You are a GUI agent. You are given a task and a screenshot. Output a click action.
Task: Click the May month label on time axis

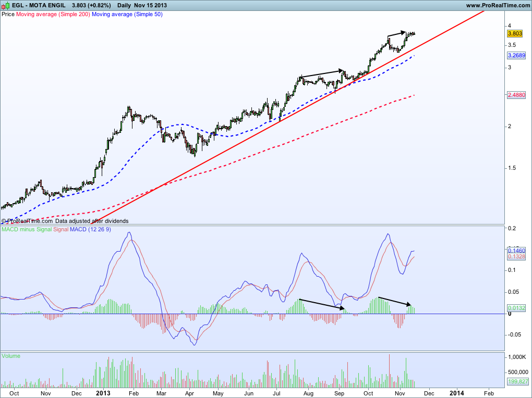(218, 394)
